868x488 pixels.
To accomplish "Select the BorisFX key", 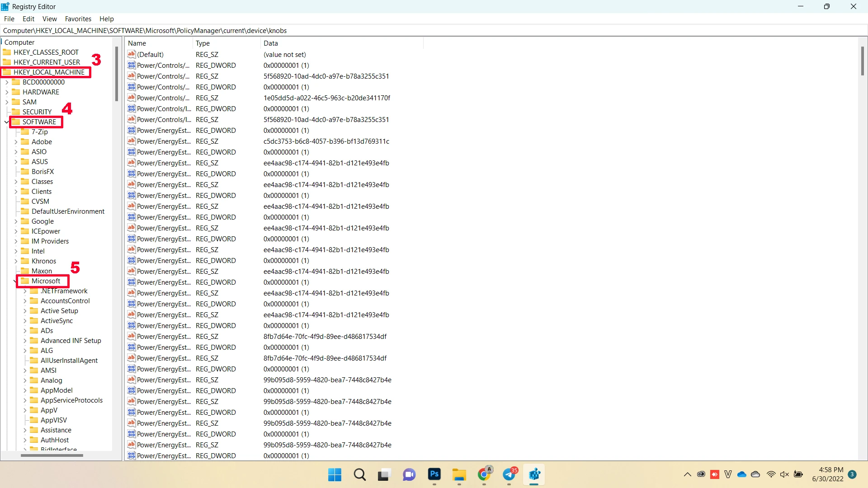I will click(x=42, y=171).
